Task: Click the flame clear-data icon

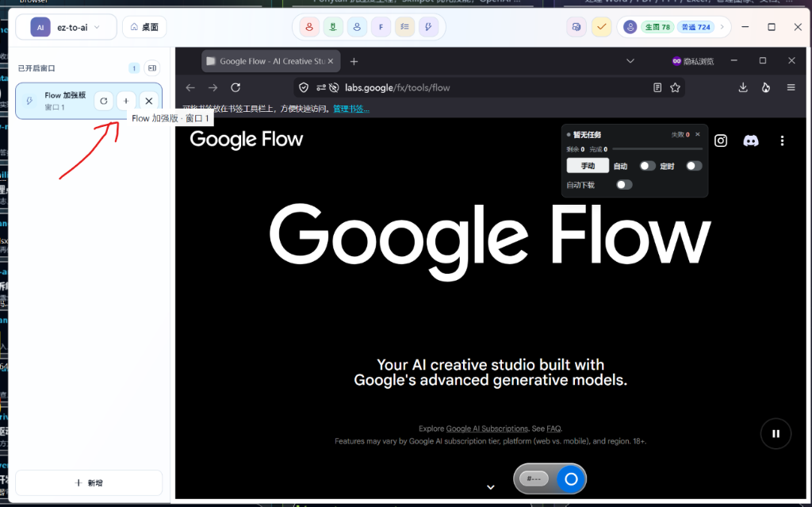Action: coord(766,87)
